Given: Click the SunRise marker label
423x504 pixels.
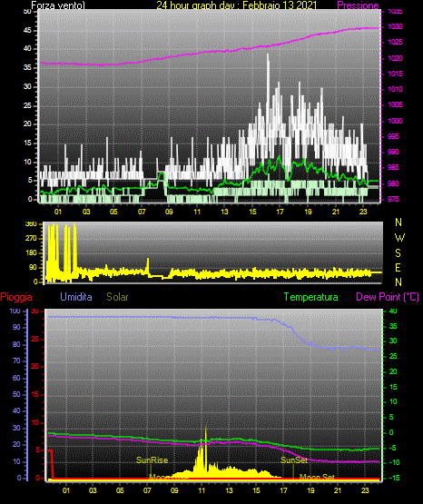Looking at the screenshot, I should (x=152, y=460).
